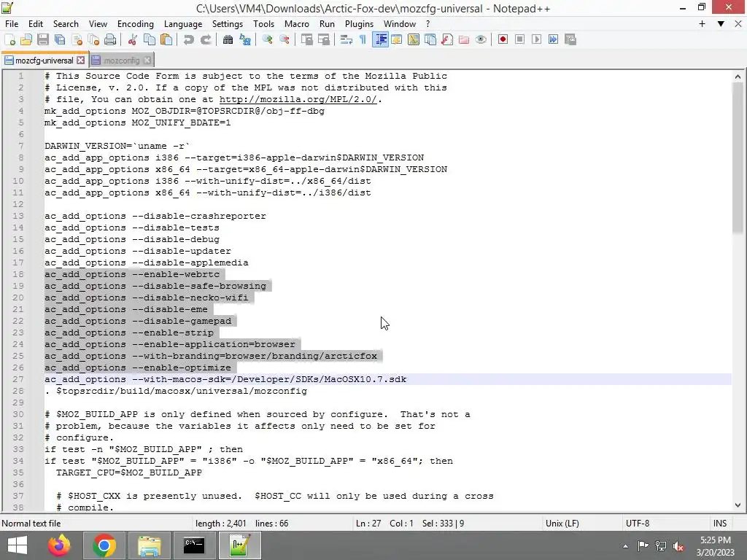The width and height of the screenshot is (747, 560).
Task: Play back the recorded macro icon
Action: pyautogui.click(x=536, y=39)
